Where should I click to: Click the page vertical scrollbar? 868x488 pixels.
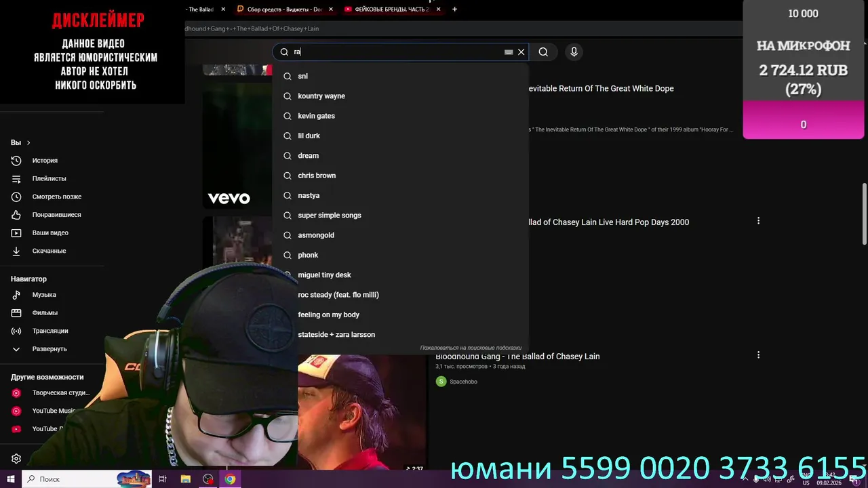click(x=864, y=213)
